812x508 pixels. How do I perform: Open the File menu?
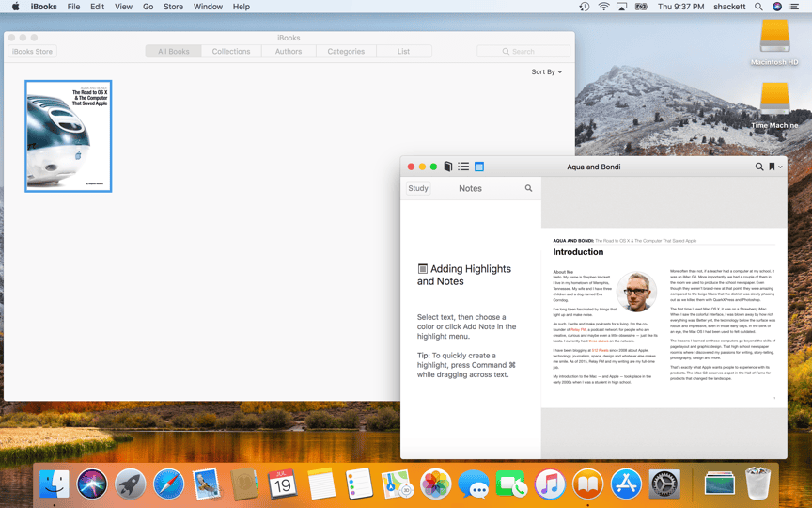[x=73, y=7]
